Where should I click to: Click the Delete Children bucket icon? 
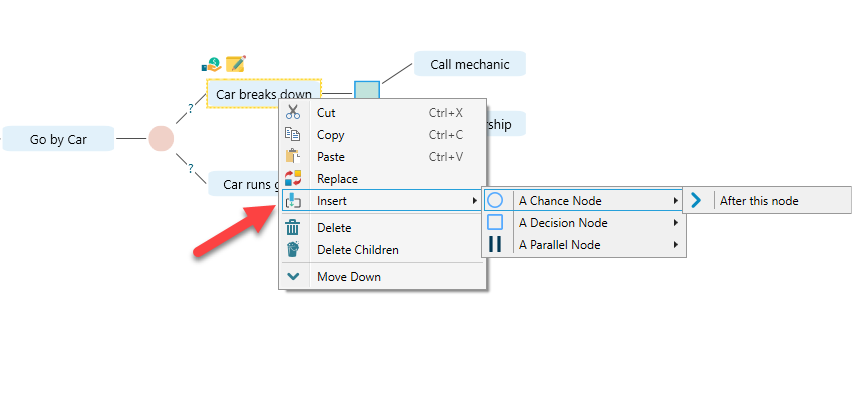(x=293, y=250)
